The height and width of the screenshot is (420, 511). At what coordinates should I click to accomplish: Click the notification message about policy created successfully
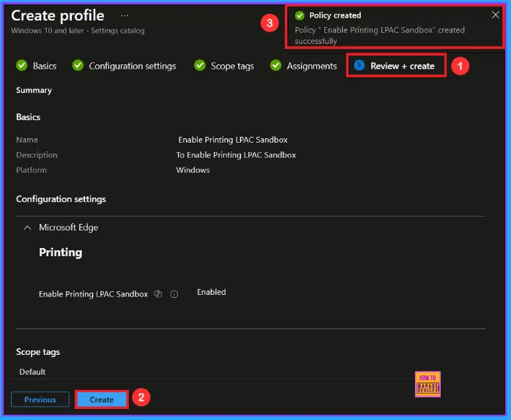coord(380,36)
